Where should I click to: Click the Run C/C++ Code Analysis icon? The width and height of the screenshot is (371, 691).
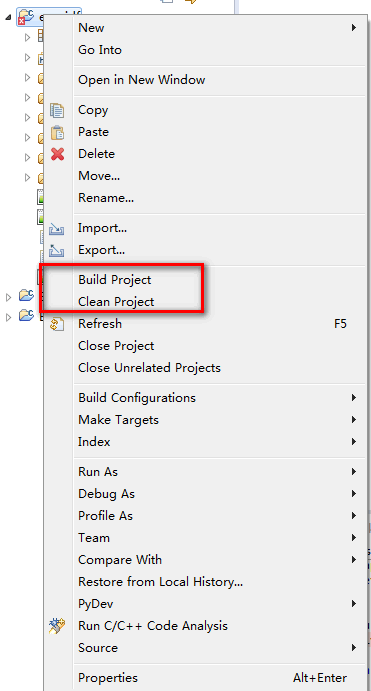[x=57, y=626]
